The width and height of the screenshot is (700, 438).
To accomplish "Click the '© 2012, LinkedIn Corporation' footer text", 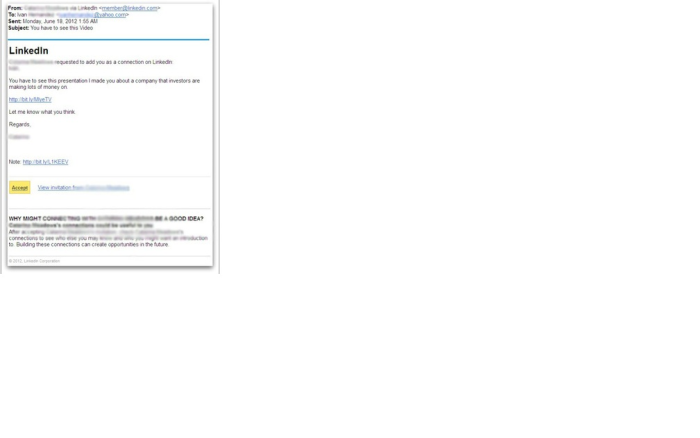I will click(34, 261).
